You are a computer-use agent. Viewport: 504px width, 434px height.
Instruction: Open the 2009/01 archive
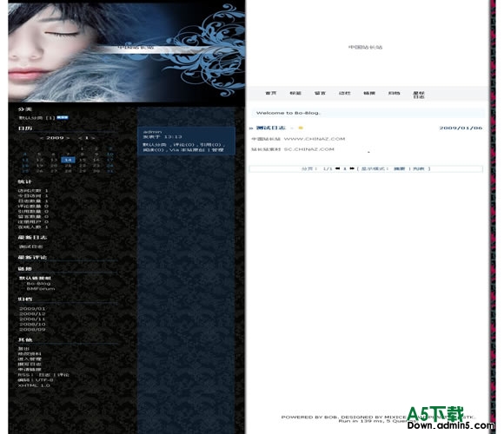click(x=32, y=309)
